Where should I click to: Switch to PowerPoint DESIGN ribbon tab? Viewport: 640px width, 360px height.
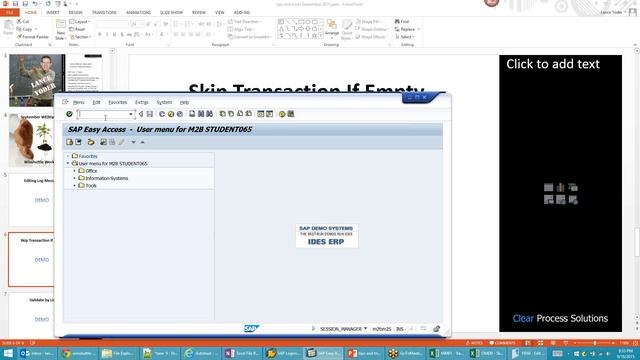pyautogui.click(x=76, y=13)
